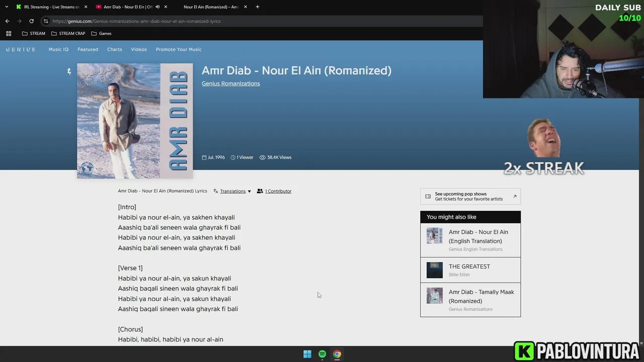Open Nour El Ain English Translation suggestion

point(470,240)
